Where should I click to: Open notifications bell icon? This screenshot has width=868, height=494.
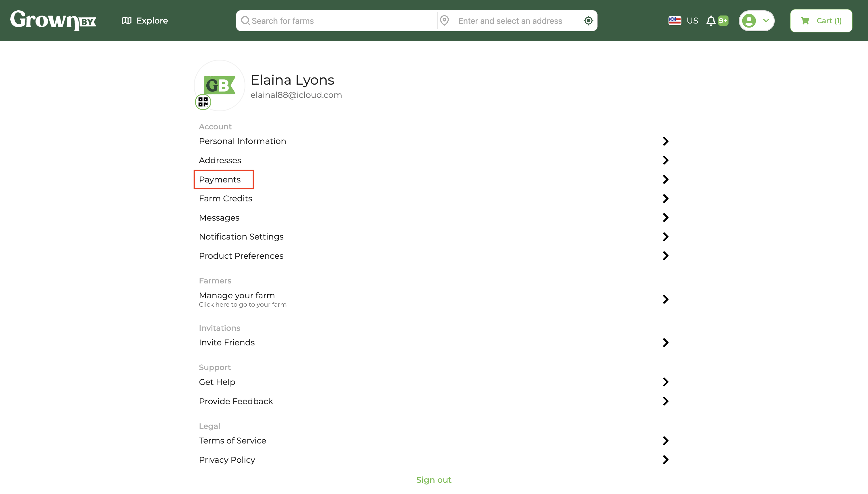[711, 21]
